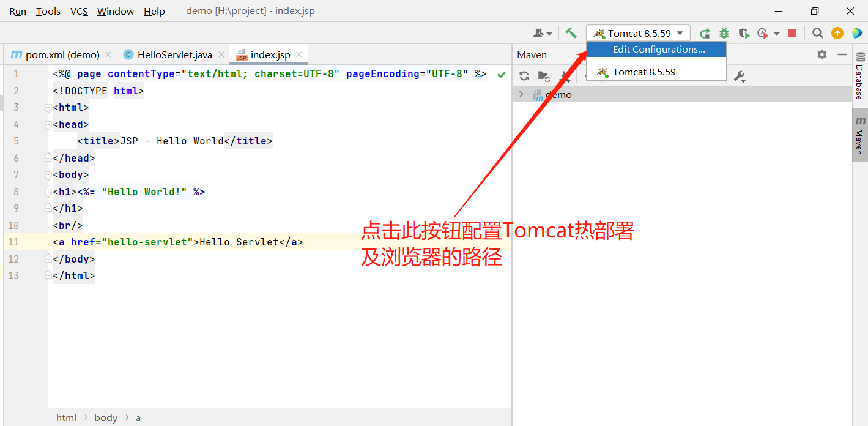This screenshot has height=426, width=868.
Task: Click the orange update arrow icon
Action: click(837, 33)
